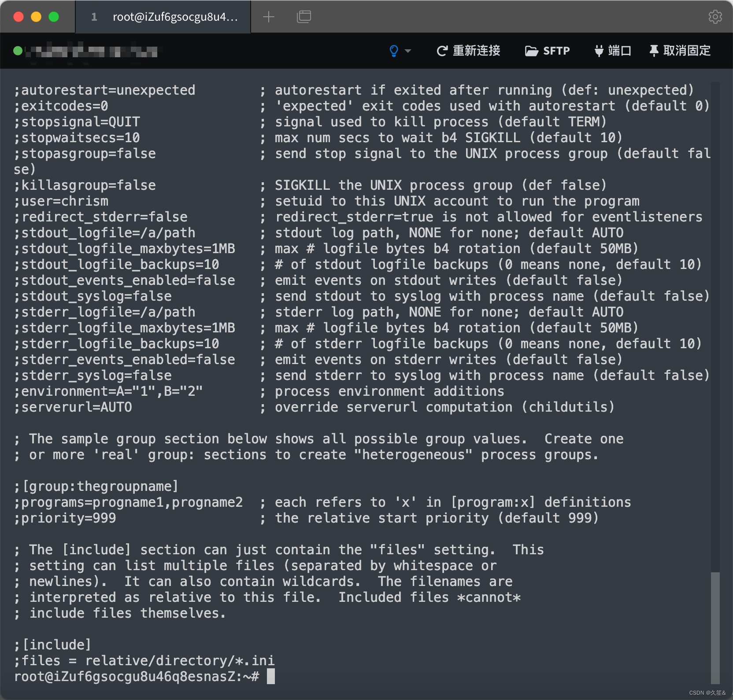The image size is (733, 700).
Task: Add a new terminal tab with plus icon
Action: click(x=268, y=17)
